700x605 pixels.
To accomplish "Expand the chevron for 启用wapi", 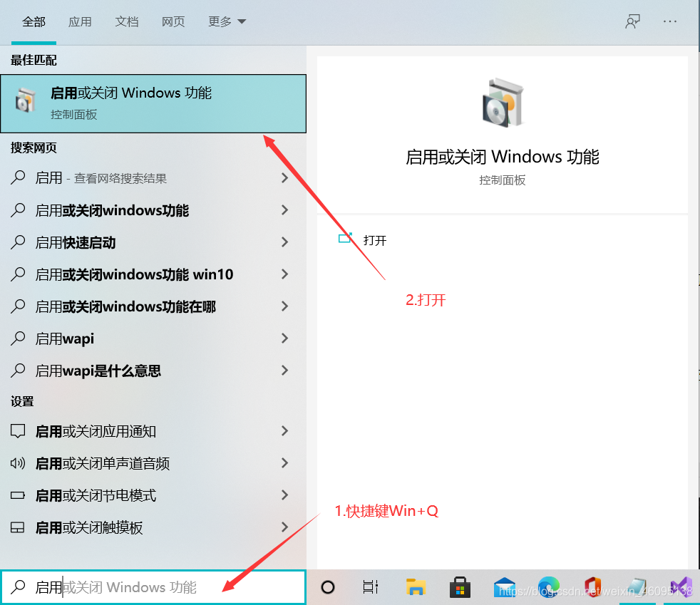I will (284, 338).
